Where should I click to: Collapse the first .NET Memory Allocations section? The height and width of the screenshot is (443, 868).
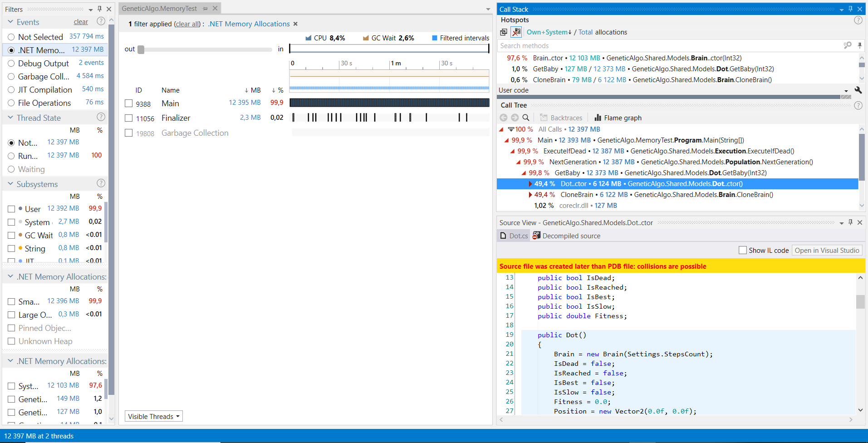[10, 276]
